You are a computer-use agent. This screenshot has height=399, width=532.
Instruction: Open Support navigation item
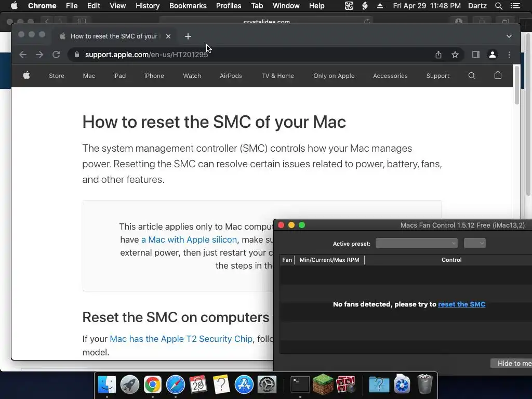coord(437,76)
